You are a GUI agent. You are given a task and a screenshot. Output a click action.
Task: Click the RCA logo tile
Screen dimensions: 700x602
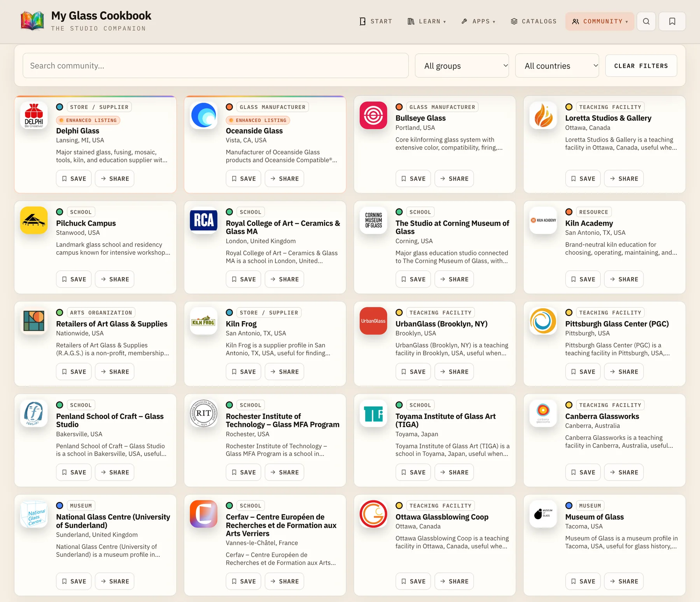tap(204, 220)
